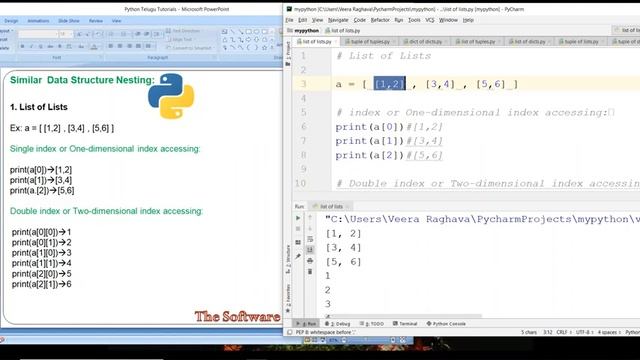This screenshot has width=640, height=360.
Task: Print the Run console output
Action: [x=310, y=261]
